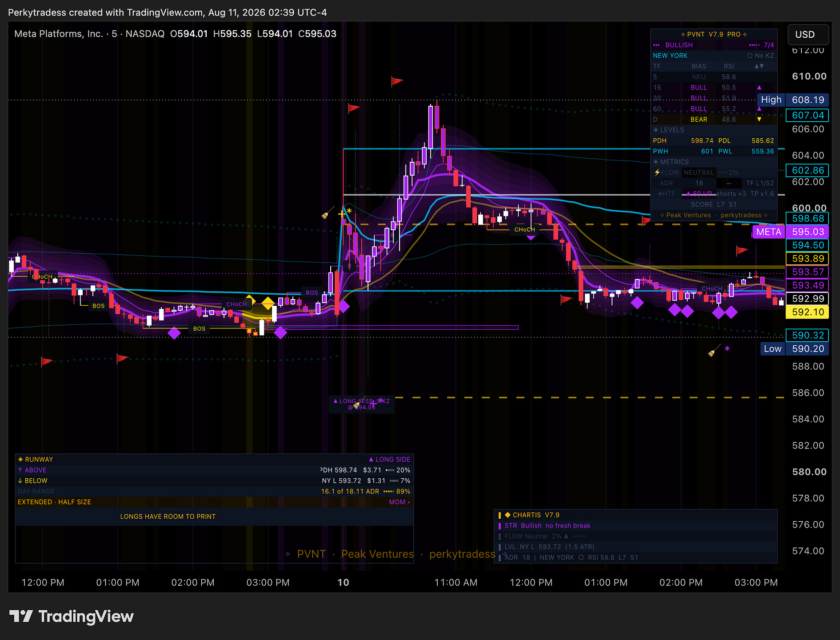Click the purple up-triangle in the 15 BULL row
Image resolution: width=840 pixels, height=640 pixels.
pyautogui.click(x=759, y=88)
